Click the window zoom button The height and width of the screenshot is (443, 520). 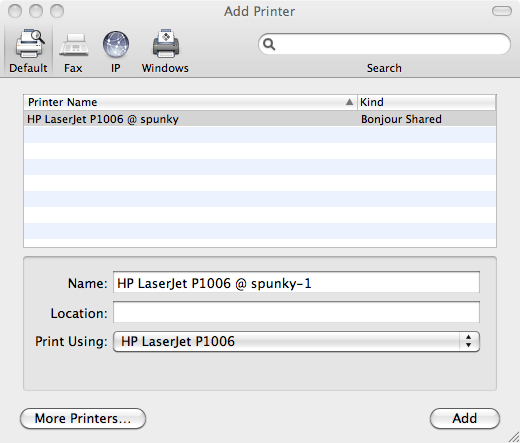57,11
